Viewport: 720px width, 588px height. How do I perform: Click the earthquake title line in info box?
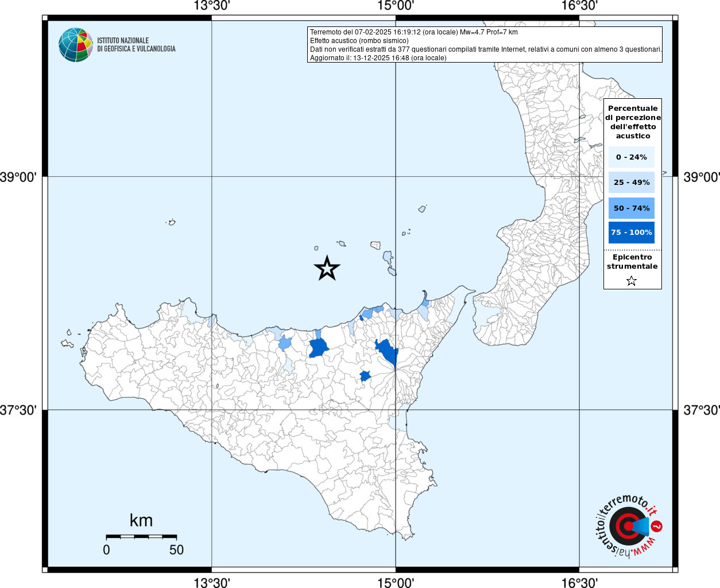point(413,32)
